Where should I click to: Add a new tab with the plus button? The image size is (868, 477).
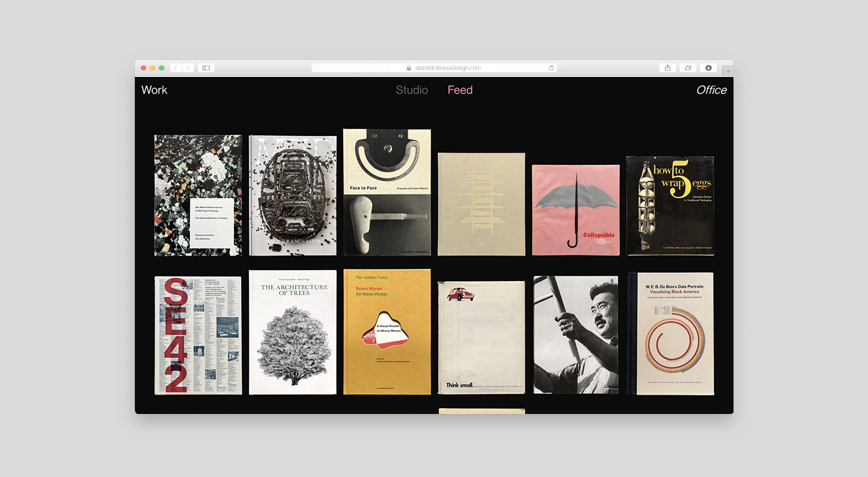tap(728, 71)
